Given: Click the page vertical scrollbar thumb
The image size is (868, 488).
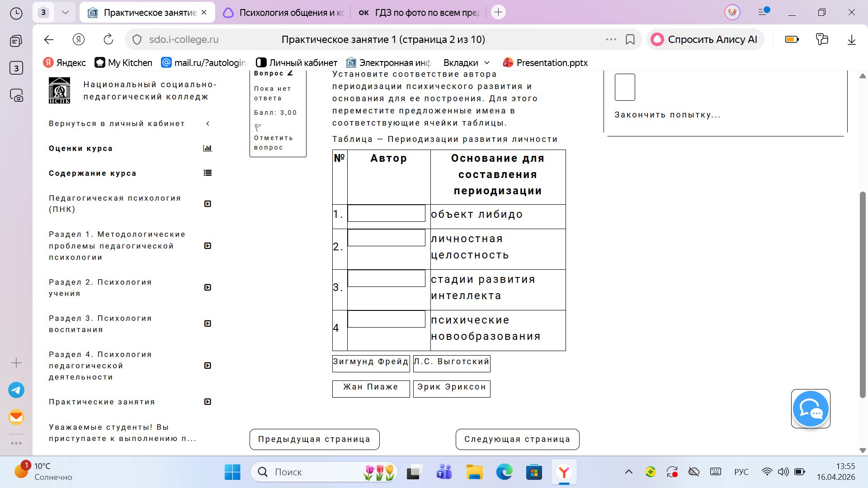Looking at the screenshot, I should [863, 295].
